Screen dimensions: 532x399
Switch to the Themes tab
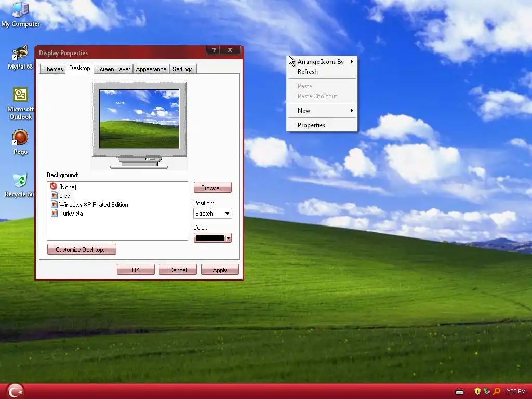pos(53,69)
